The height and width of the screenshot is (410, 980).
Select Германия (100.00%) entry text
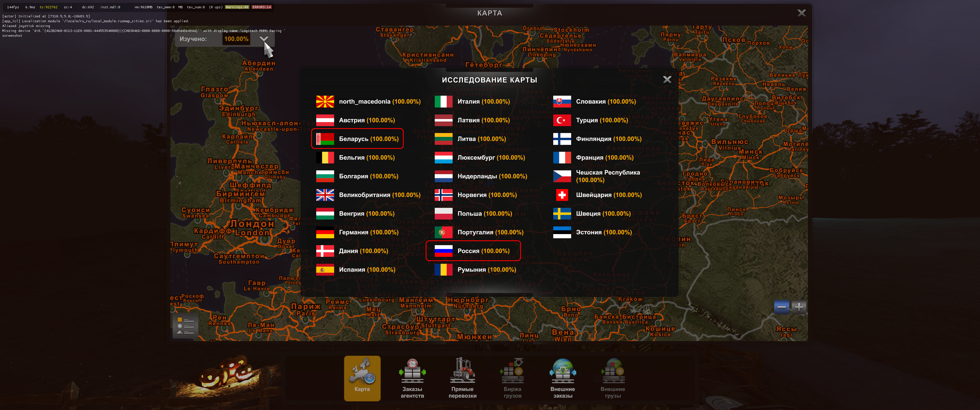(x=369, y=232)
